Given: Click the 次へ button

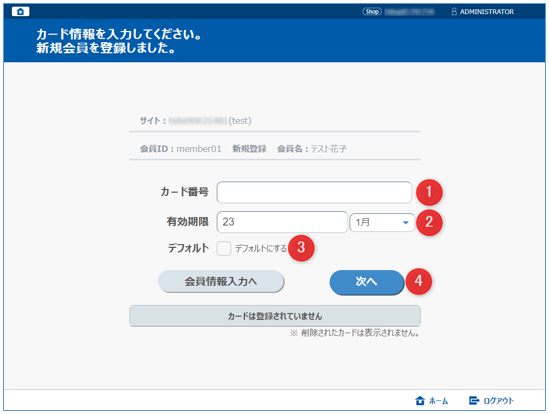Looking at the screenshot, I should (x=367, y=282).
